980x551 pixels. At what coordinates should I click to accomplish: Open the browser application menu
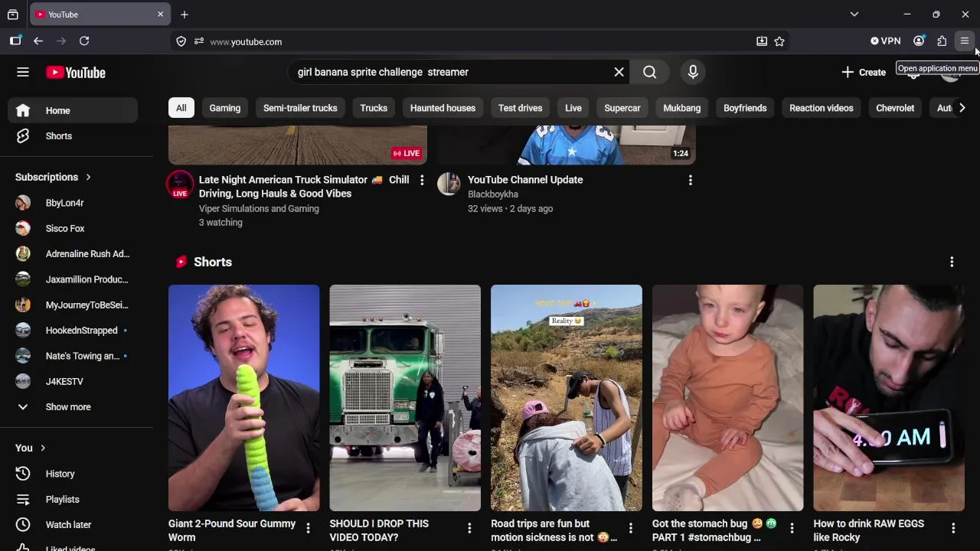click(x=965, y=41)
